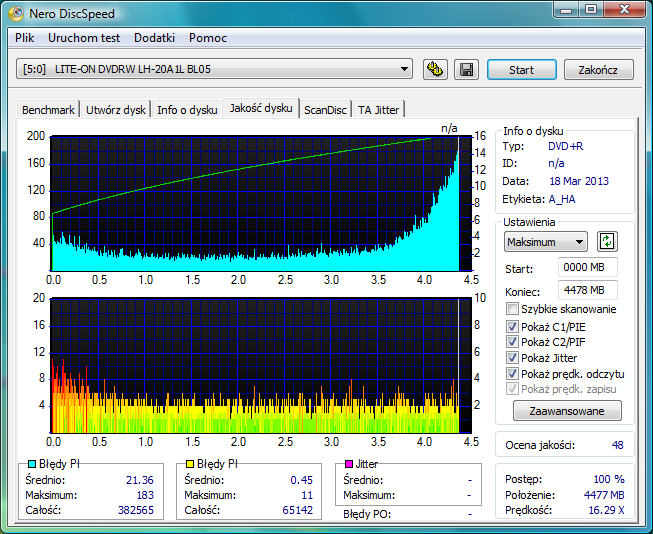
Task: Switch to the ScanDisc tab
Action: point(325,110)
